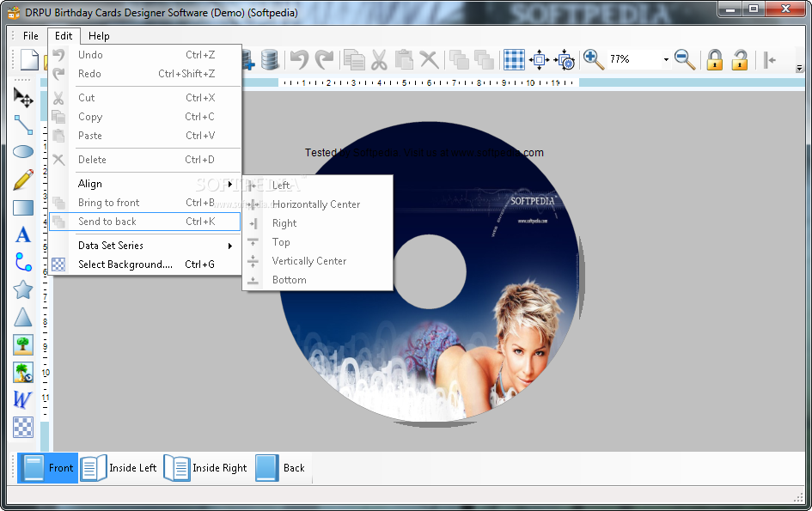Choose Vertically Center in Align submenu
Screen dimensions: 812x511
pyautogui.click(x=317, y=261)
